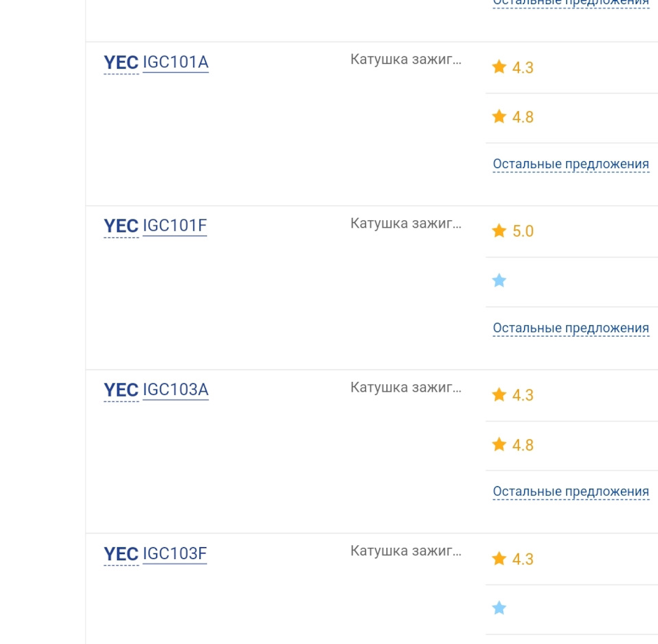Screen dimensions: 658x644
Task: Click the orange 5.0 star for IGC101F
Action: pos(499,230)
